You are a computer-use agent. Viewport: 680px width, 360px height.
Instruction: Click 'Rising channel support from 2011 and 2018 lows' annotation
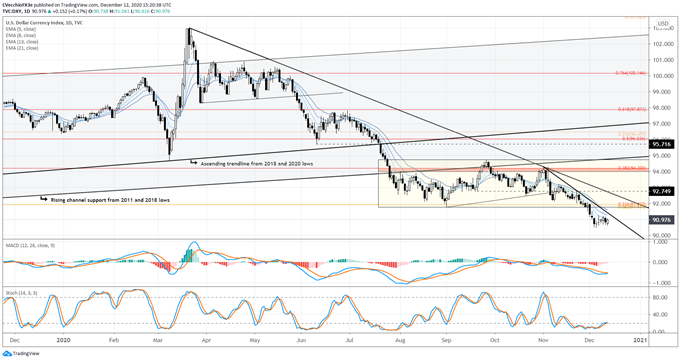pos(110,200)
